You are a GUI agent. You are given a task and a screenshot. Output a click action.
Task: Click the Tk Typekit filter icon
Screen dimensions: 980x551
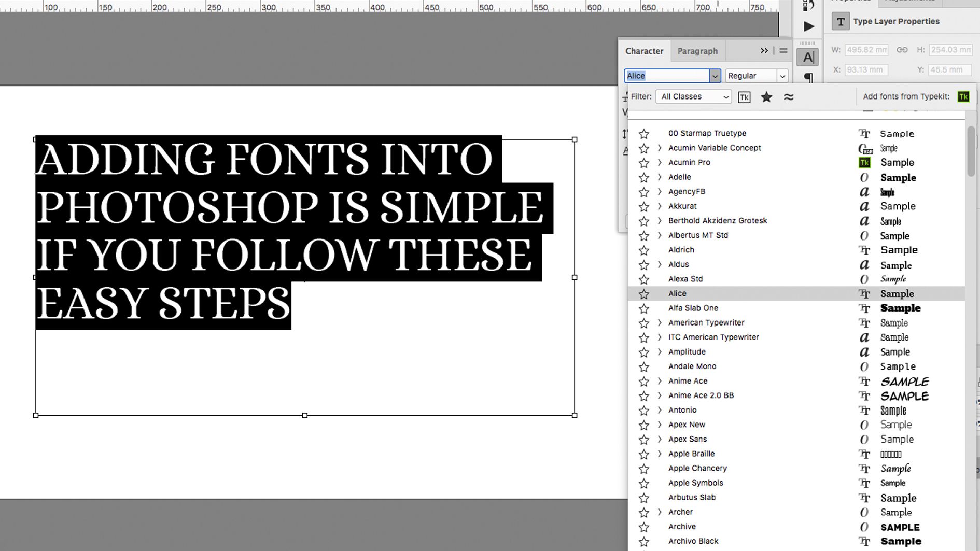[x=744, y=97]
